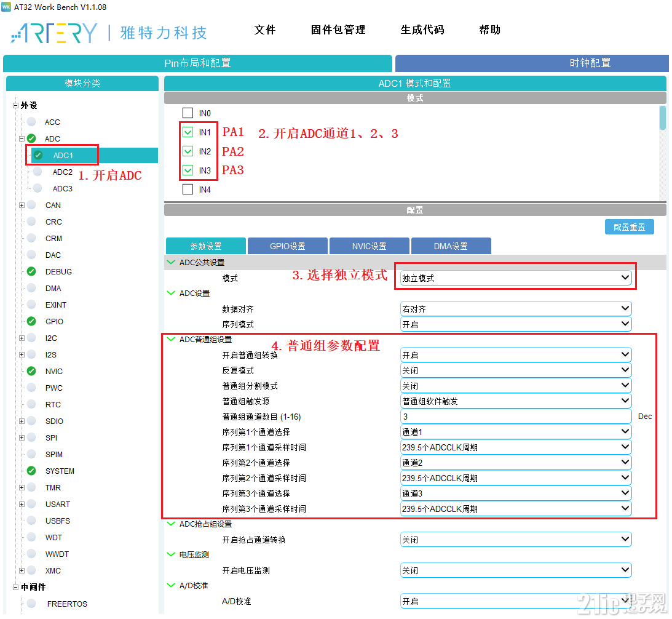Open the 序列第1个通道选择 dropdown
Viewport: 672px width, 619px height.
(516, 432)
